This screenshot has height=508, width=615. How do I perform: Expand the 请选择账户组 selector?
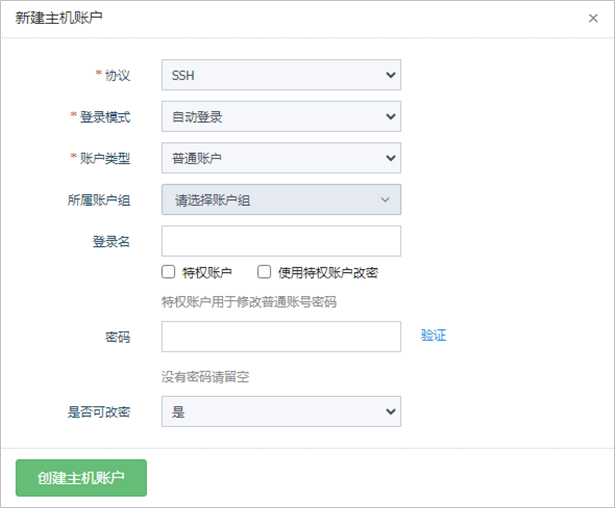click(x=281, y=200)
